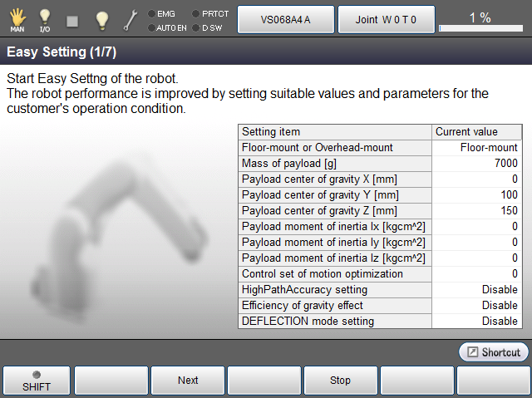The image size is (532, 398).
Task: Open the I/O lightbulb icon
Action: tap(45, 18)
